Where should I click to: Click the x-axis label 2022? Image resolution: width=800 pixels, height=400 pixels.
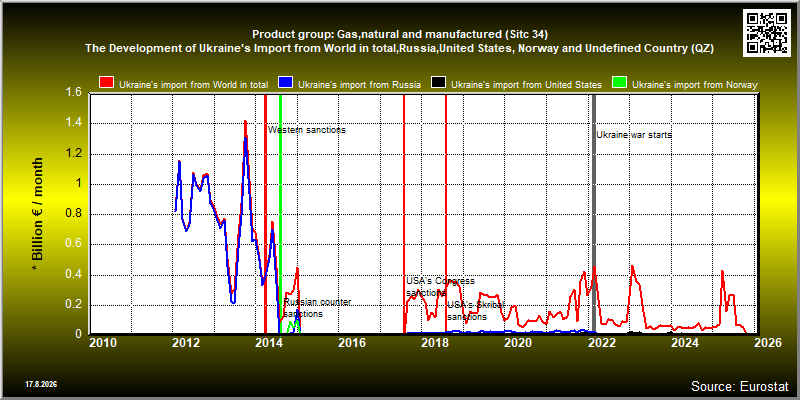pos(602,343)
